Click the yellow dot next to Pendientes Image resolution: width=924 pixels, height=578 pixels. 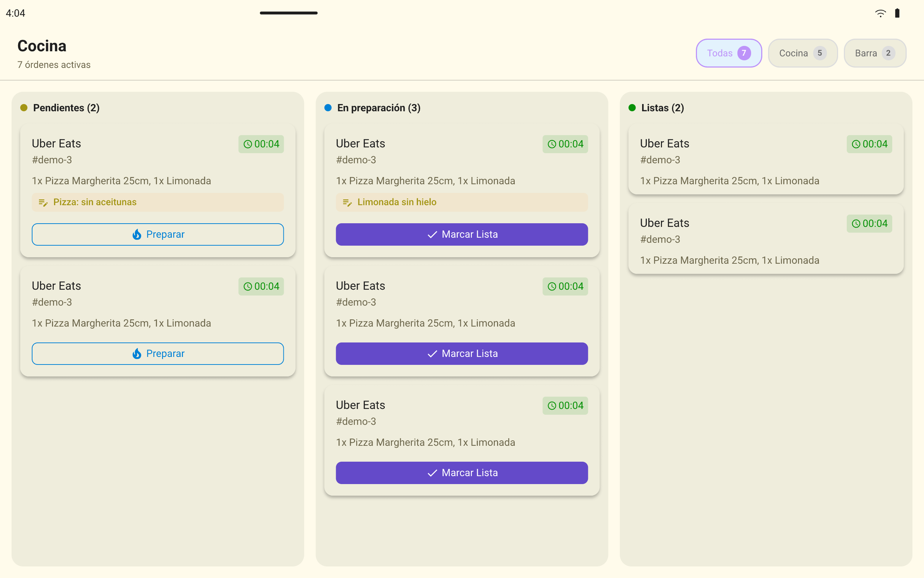[24, 108]
